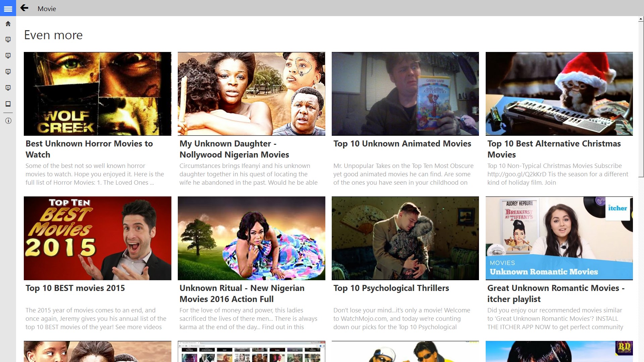Click the third video monitor sidebar icon
The height and width of the screenshot is (362, 644).
8,72
